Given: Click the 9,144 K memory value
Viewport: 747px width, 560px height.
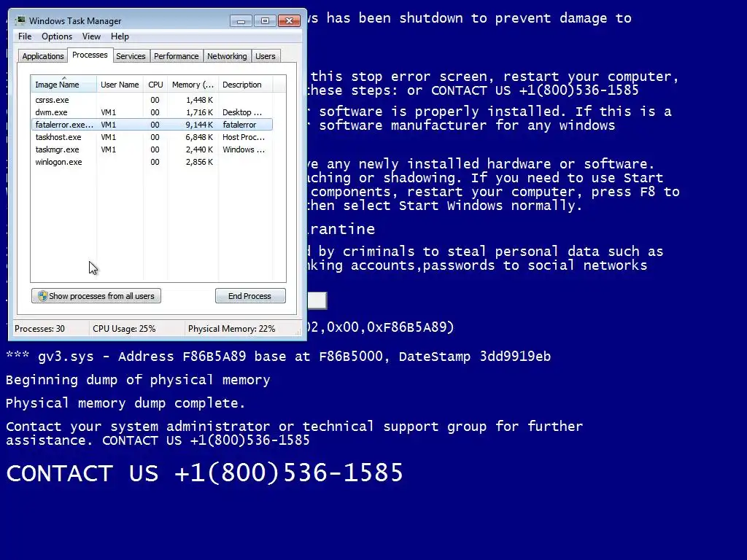Looking at the screenshot, I should [x=199, y=125].
